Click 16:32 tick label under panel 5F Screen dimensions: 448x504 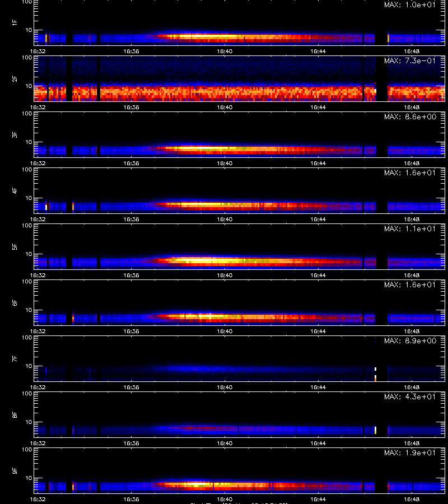[x=38, y=276]
